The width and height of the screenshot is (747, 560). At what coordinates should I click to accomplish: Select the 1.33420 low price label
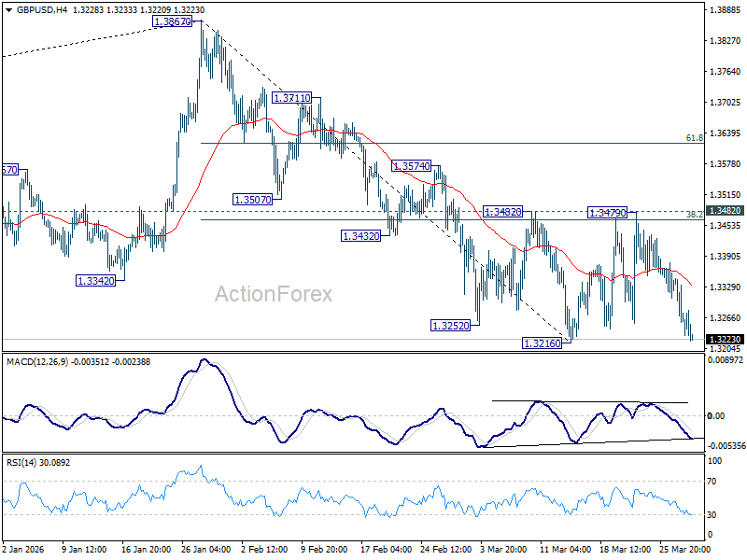pos(96,281)
